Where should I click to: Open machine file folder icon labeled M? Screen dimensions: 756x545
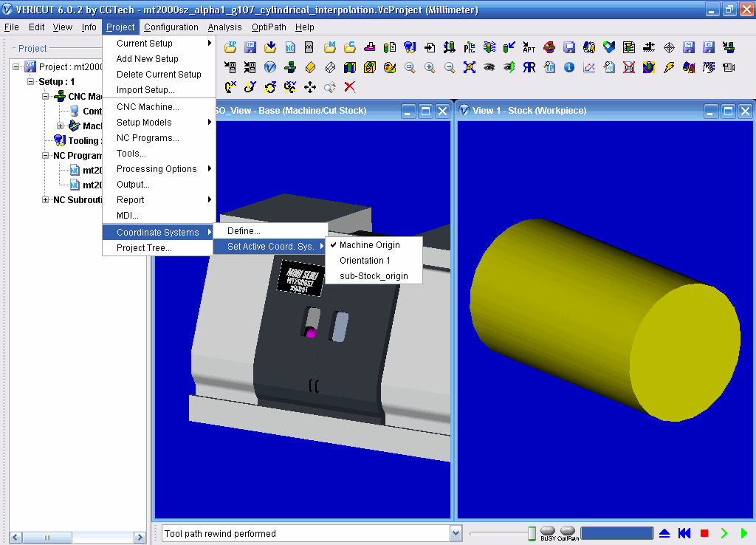tap(330, 47)
